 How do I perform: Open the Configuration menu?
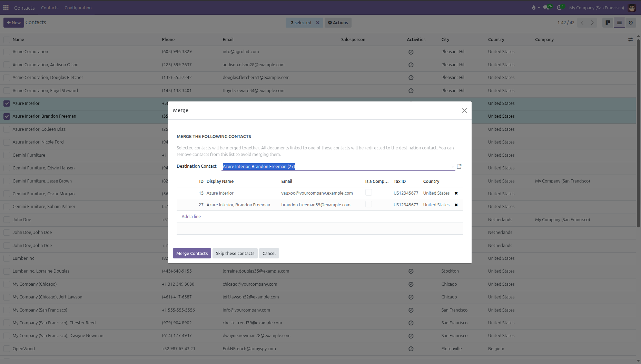(x=78, y=8)
